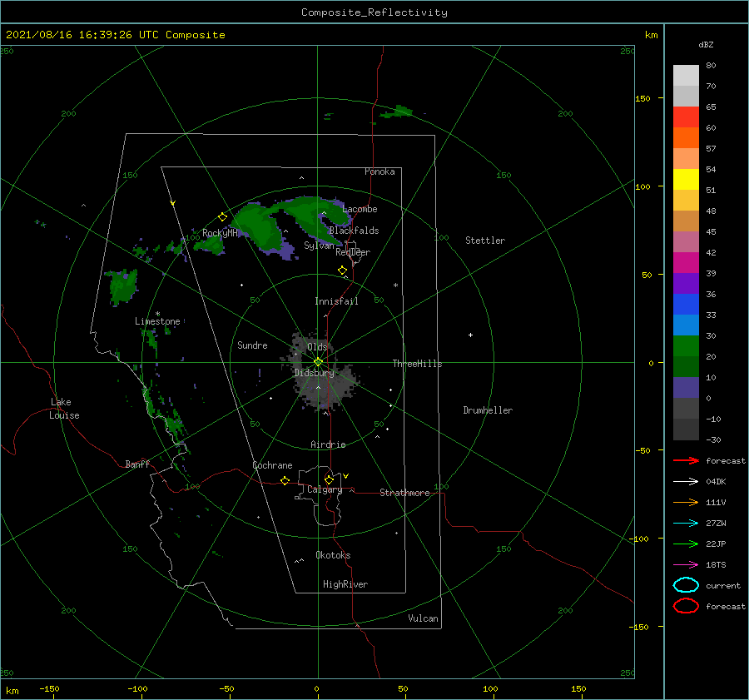Click the Composite_Reflectivity title
749x700 pixels.
click(374, 12)
